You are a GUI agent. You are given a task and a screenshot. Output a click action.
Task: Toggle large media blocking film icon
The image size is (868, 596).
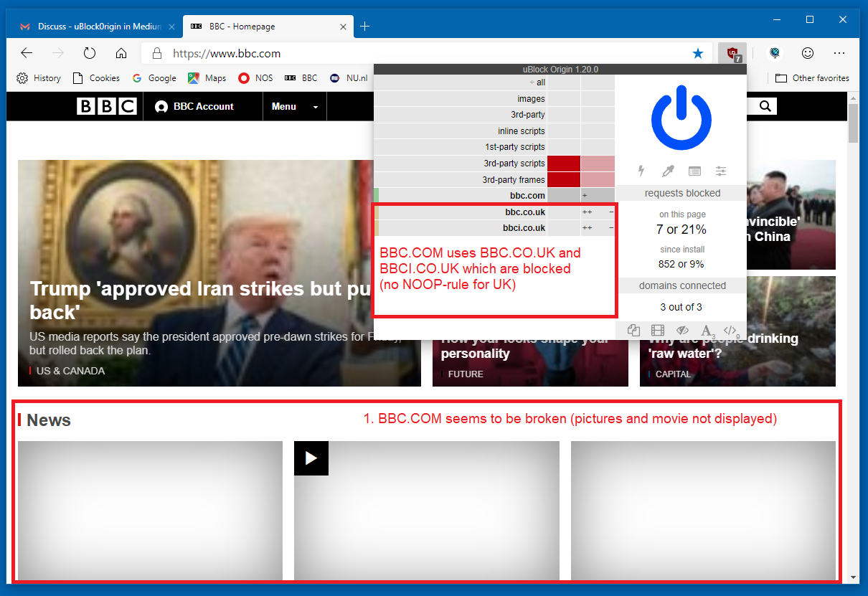click(658, 331)
